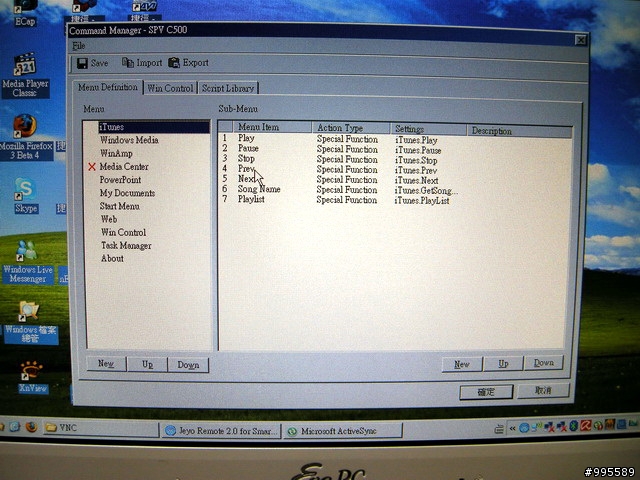Click the Bluetooth tray icon
640x480 pixels.
573,427
